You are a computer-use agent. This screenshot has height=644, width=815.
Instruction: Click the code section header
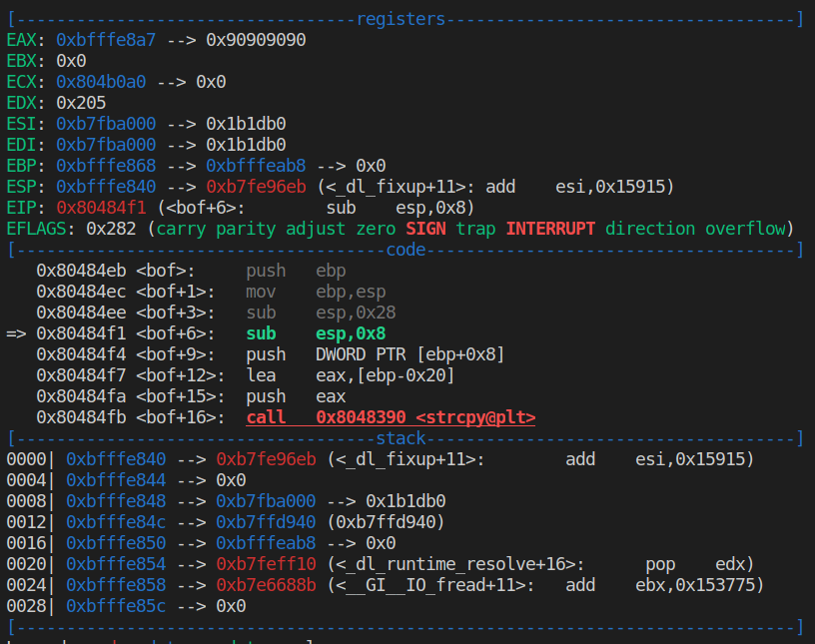pyautogui.click(x=406, y=250)
